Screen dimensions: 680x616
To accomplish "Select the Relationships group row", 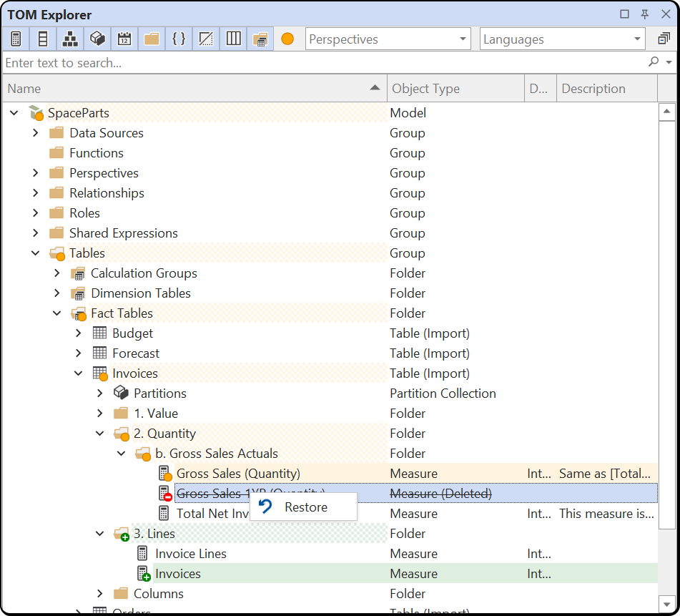I will pos(330,193).
